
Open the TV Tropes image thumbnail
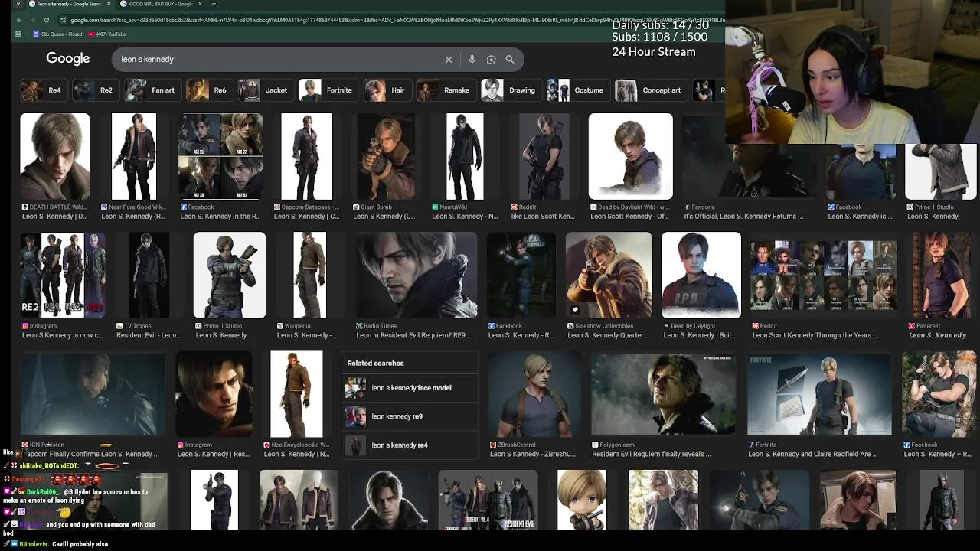149,275
